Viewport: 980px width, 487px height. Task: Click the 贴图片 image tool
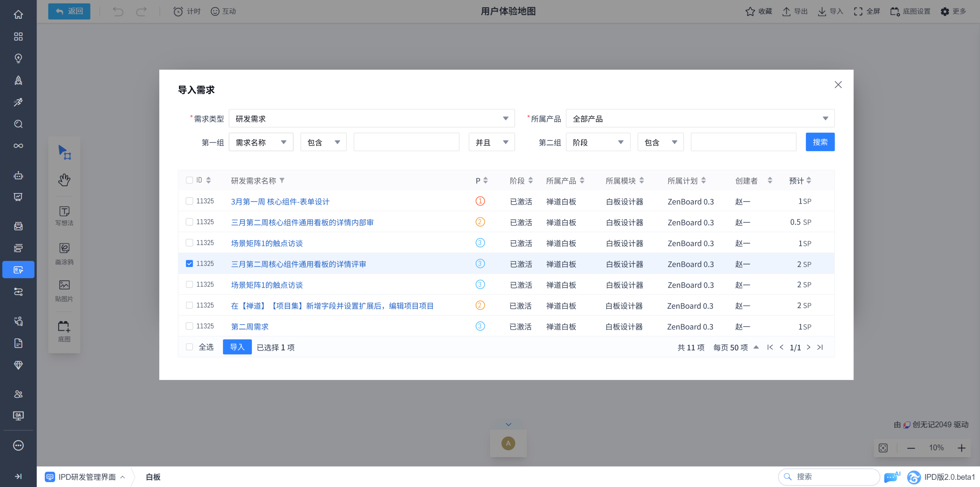pos(64,290)
